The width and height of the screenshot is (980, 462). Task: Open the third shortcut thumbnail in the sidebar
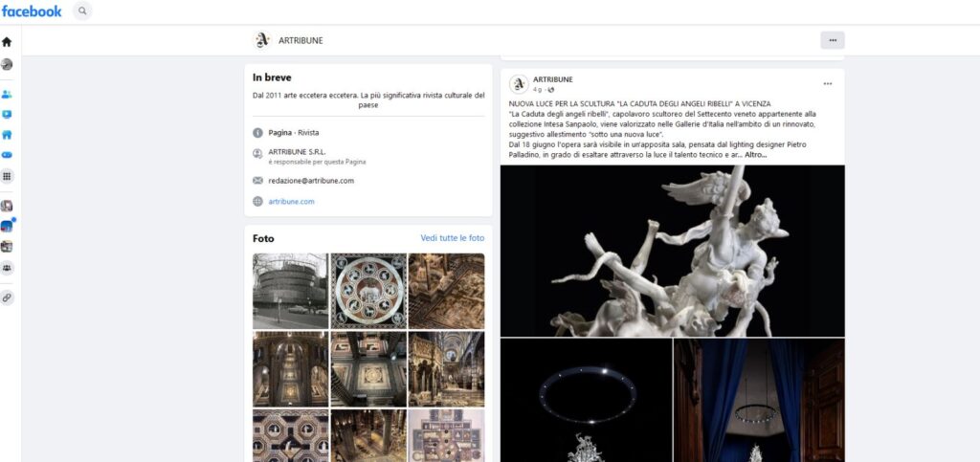tap(7, 247)
